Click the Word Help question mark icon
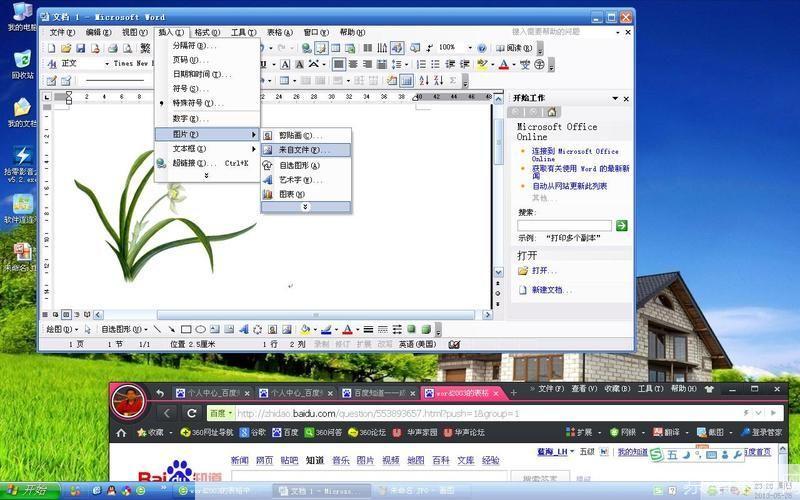The width and height of the screenshot is (800, 500). click(x=482, y=48)
